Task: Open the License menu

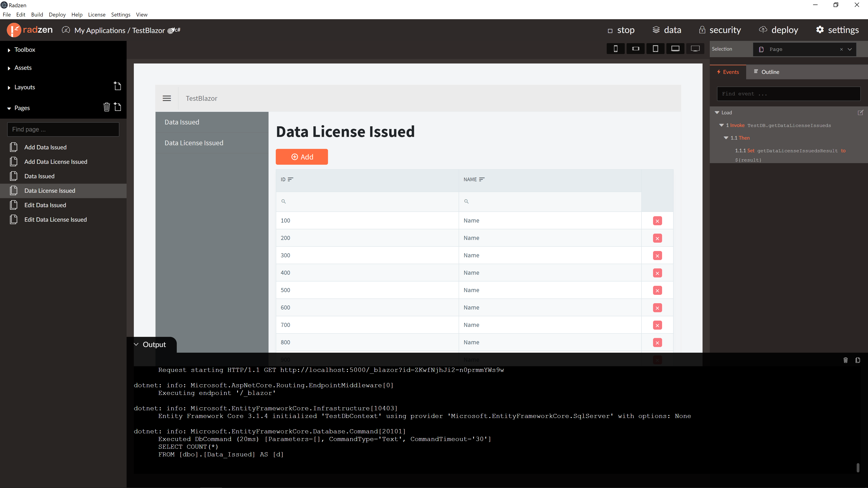Action: point(97,14)
